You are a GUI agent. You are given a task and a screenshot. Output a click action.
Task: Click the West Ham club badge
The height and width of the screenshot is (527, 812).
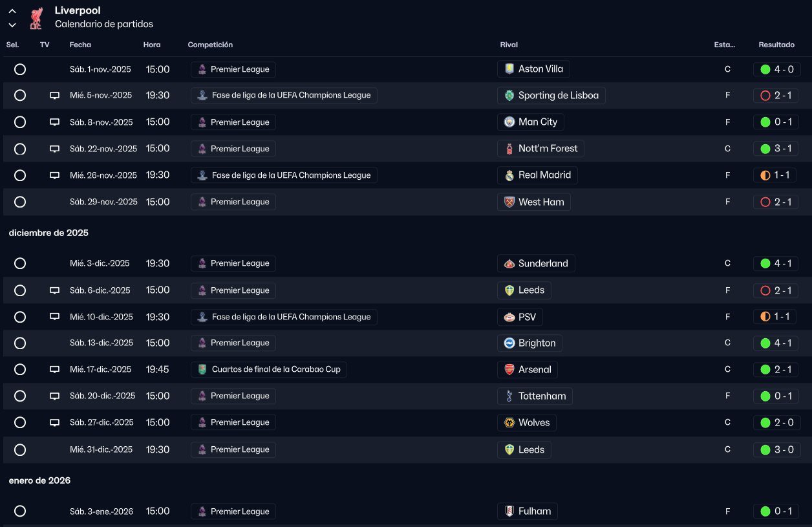tap(509, 202)
